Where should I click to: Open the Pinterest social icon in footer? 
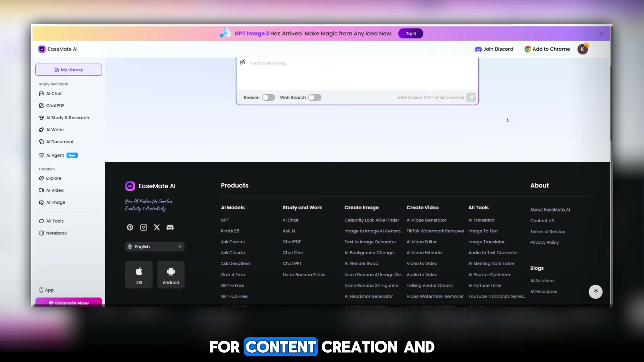[130, 227]
